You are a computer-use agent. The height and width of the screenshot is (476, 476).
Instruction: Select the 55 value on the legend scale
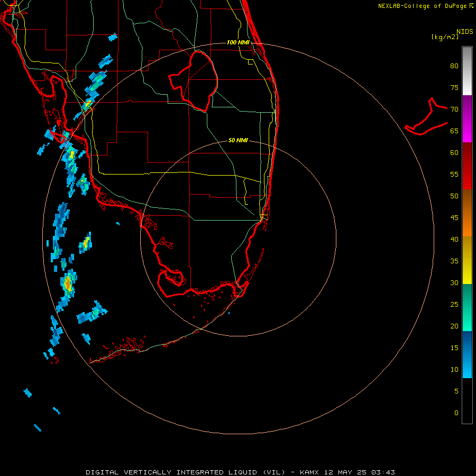(x=454, y=174)
